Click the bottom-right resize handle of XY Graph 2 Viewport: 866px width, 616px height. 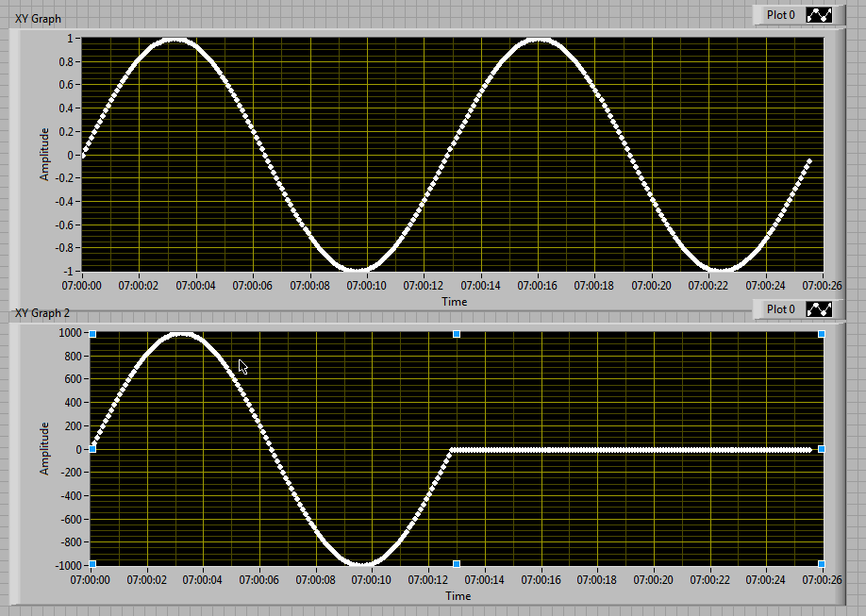822,564
